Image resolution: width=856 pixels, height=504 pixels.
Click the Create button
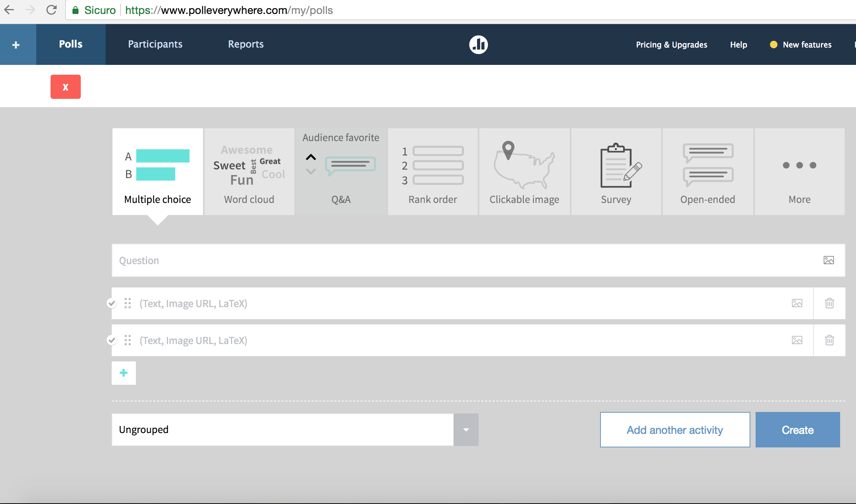[797, 430]
